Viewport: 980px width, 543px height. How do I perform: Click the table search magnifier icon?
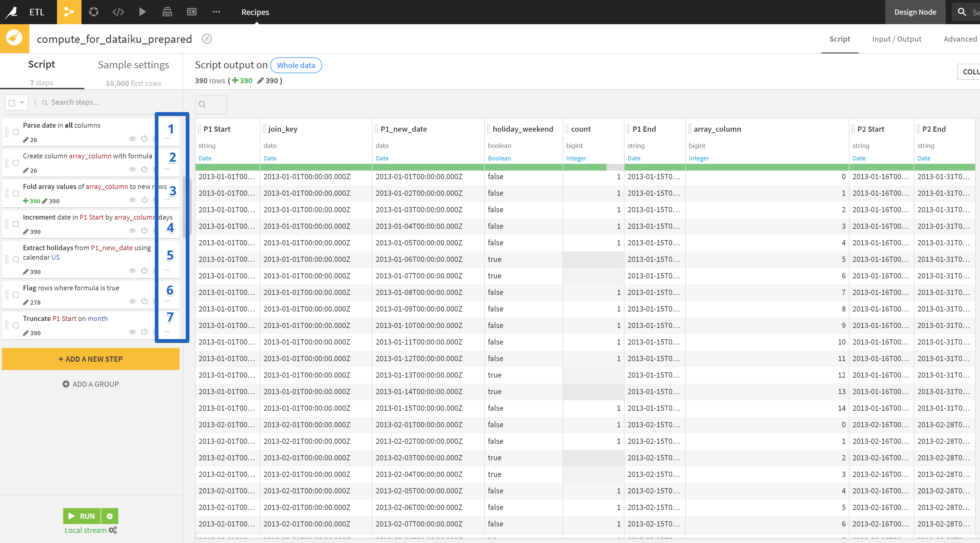click(202, 104)
